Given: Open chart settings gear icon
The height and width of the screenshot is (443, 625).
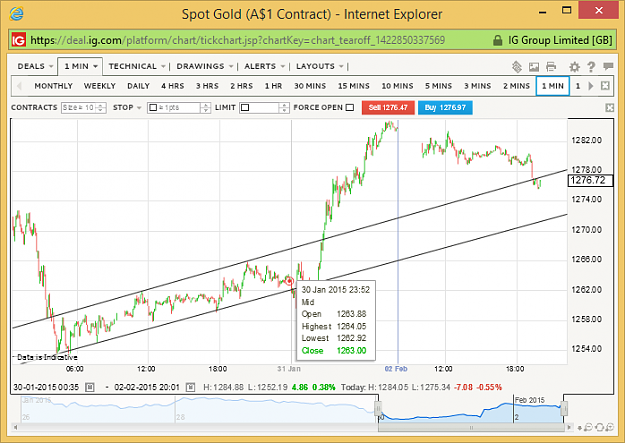Looking at the screenshot, I should [574, 67].
